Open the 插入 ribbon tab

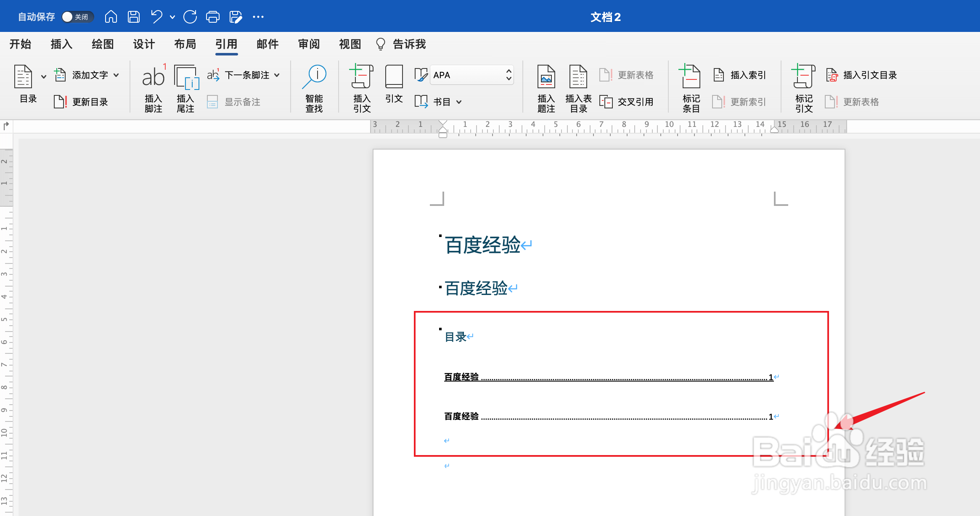click(x=61, y=44)
